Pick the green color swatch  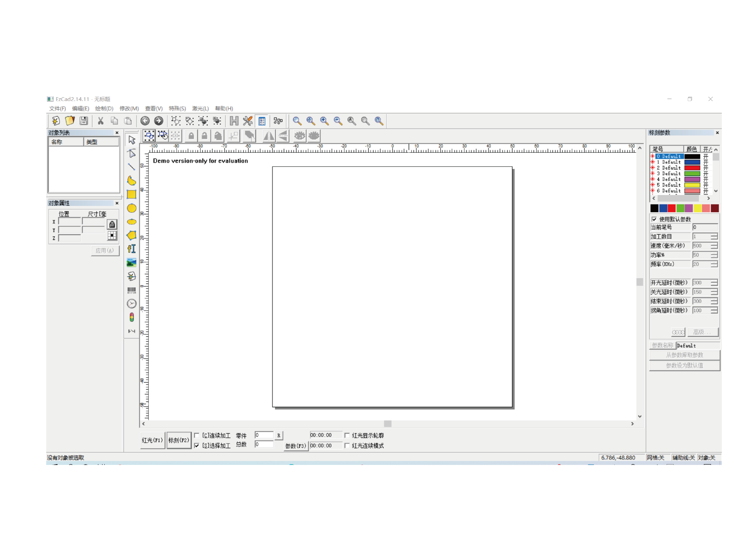[680, 208]
